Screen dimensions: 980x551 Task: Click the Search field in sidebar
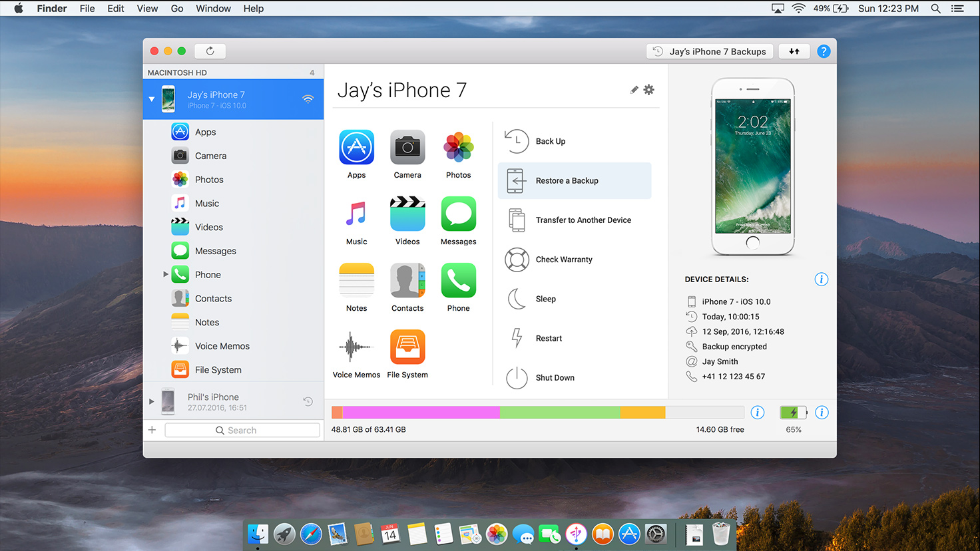[x=242, y=431]
